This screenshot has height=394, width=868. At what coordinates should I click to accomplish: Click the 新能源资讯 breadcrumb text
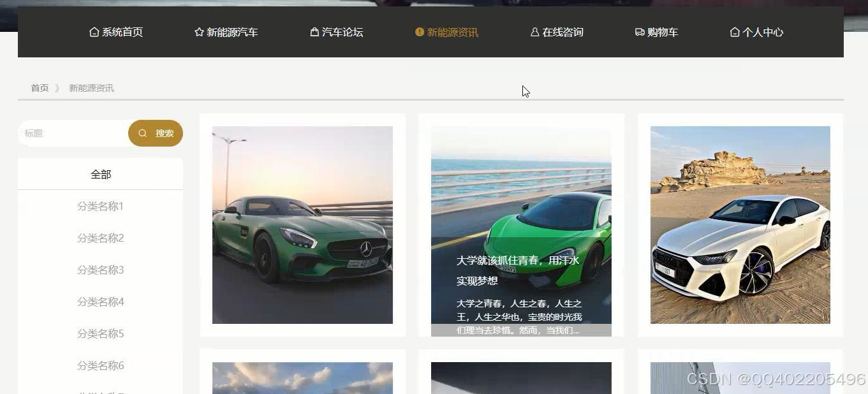coord(91,88)
